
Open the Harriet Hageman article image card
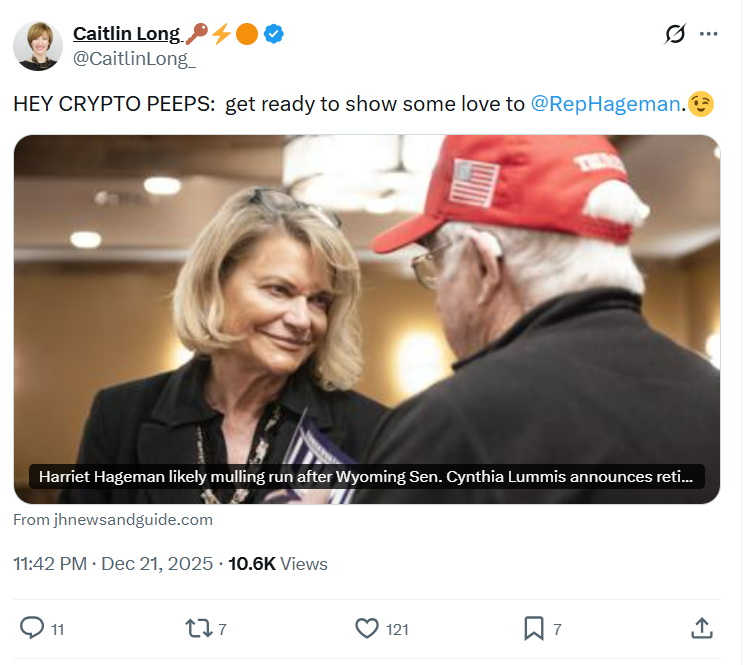[367, 319]
